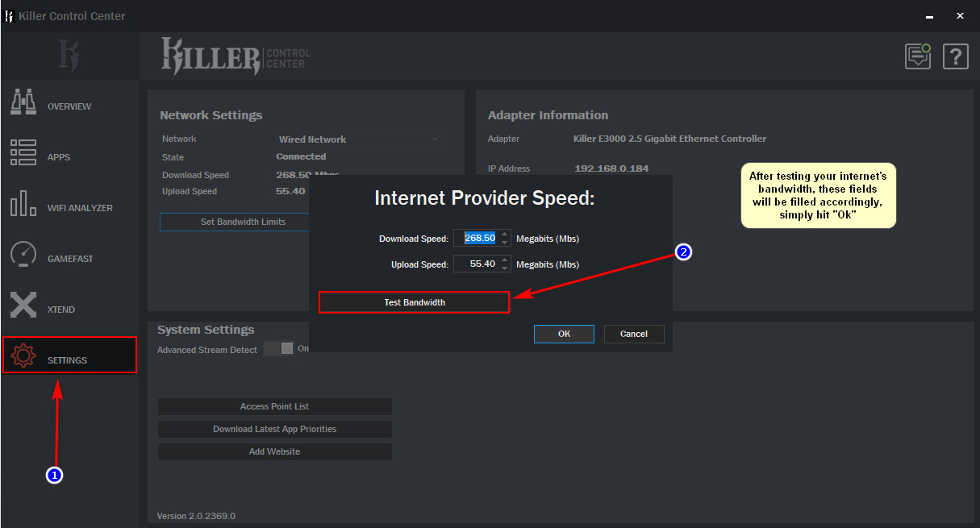Open the Apps list icon in sidebar

click(x=23, y=153)
